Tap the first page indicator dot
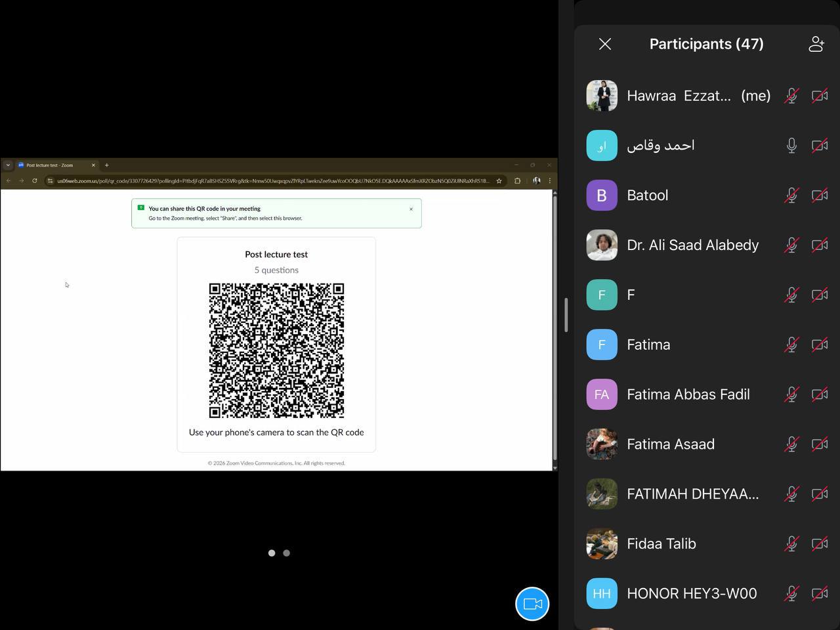 click(272, 553)
